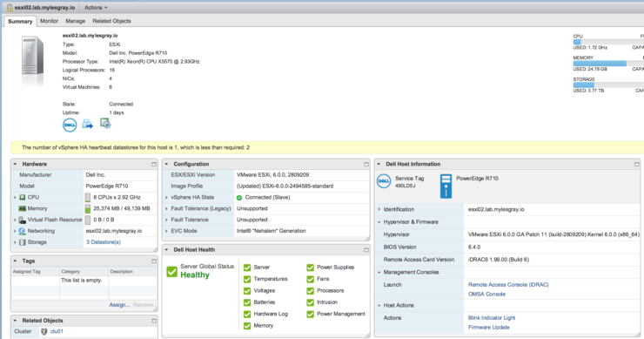This screenshot has width=644, height=339.
Task: Click the cluster icon beside clu01
Action: [x=44, y=331]
